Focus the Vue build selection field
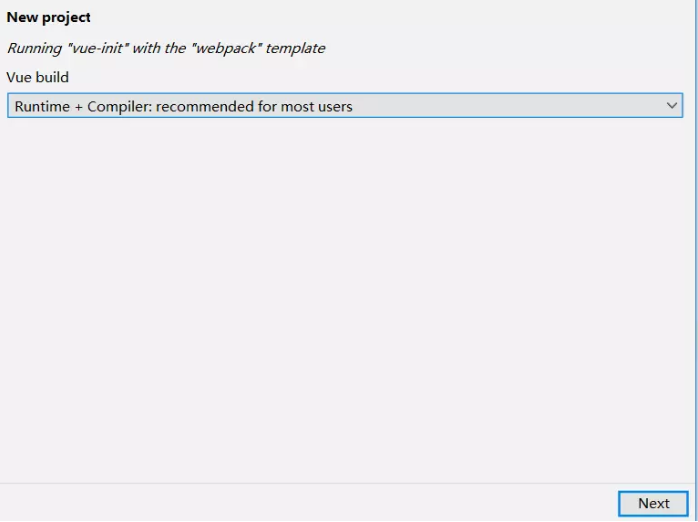The width and height of the screenshot is (698, 522). 344,106
